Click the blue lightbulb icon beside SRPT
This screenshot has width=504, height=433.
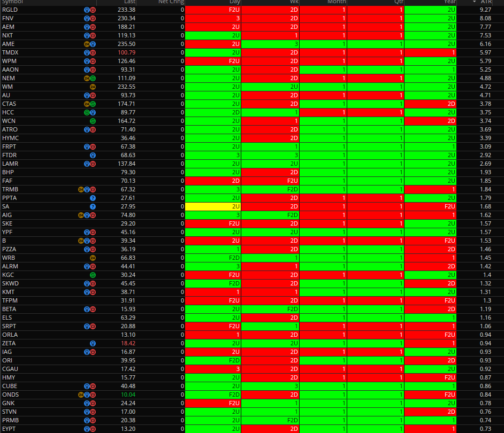tap(87, 327)
